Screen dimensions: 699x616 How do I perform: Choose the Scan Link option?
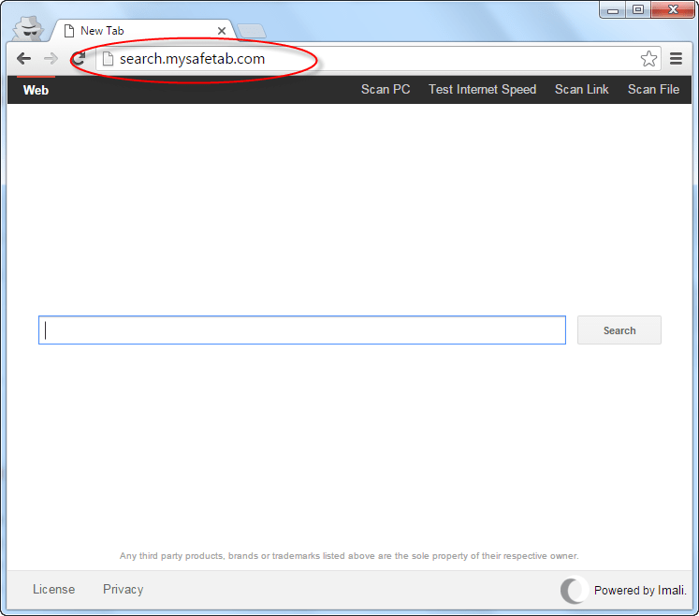(582, 90)
